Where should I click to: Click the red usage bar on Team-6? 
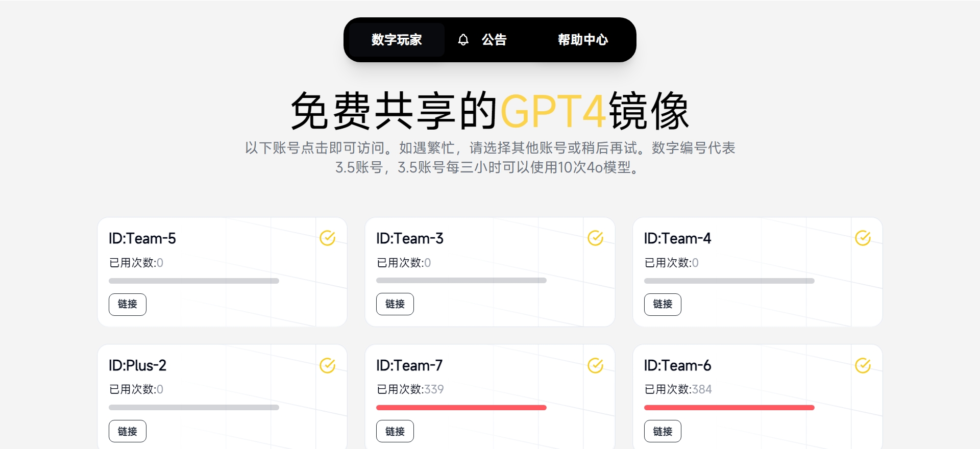pos(729,408)
